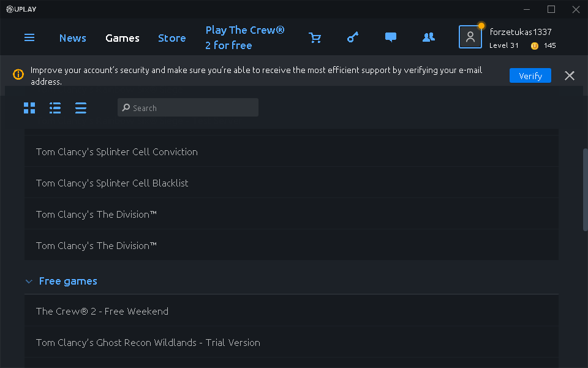
Task: Collapse the Free games section
Action: 29,282
